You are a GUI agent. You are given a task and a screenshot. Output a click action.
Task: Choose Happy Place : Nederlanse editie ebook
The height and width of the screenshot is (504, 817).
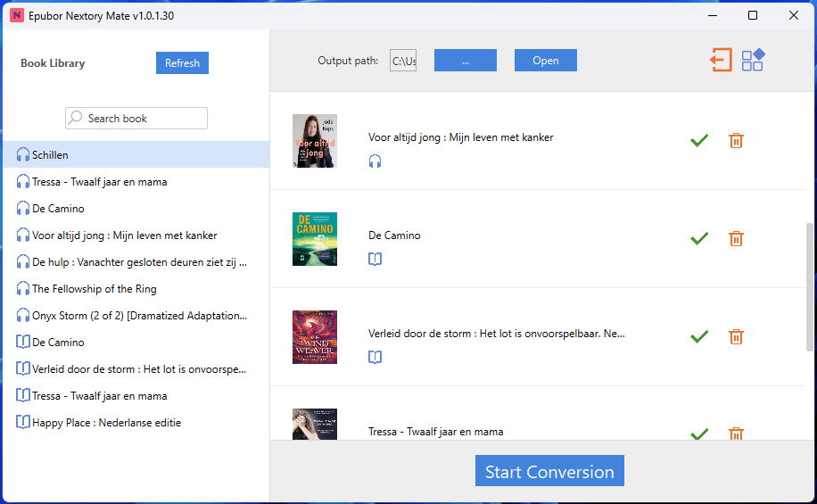(106, 423)
